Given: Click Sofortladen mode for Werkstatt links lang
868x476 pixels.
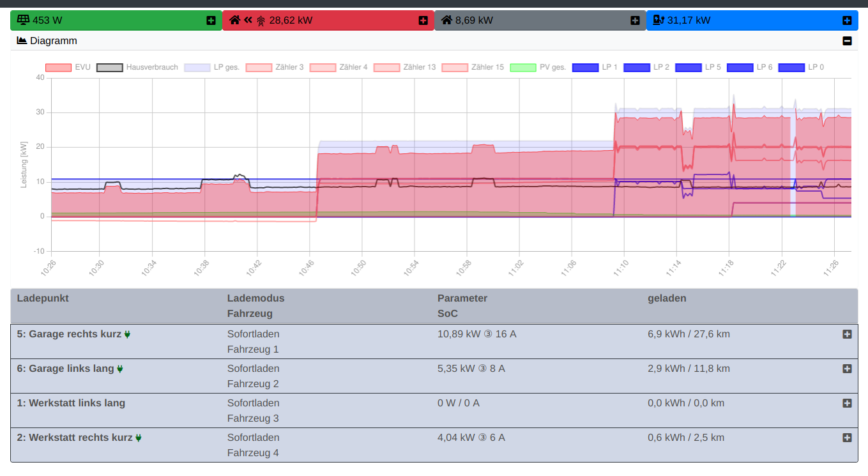Looking at the screenshot, I should 253,403.
